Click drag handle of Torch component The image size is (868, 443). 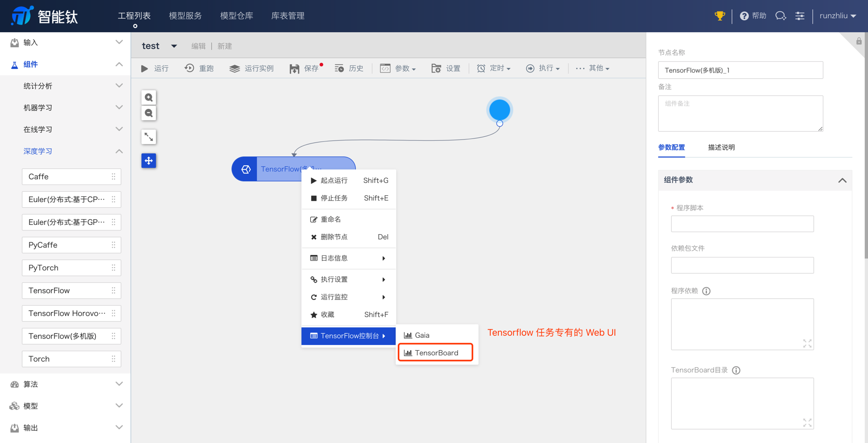tap(113, 359)
